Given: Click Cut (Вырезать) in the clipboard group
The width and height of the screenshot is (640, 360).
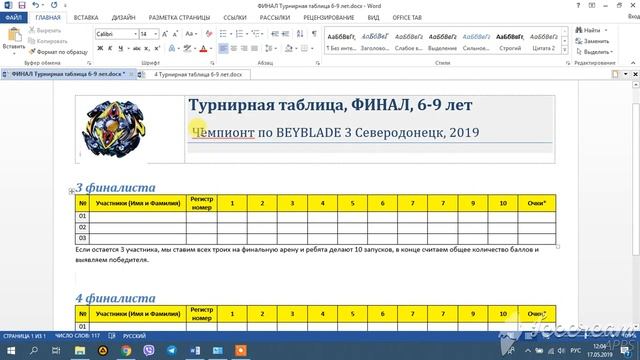Looking at the screenshot, I should [x=45, y=30].
